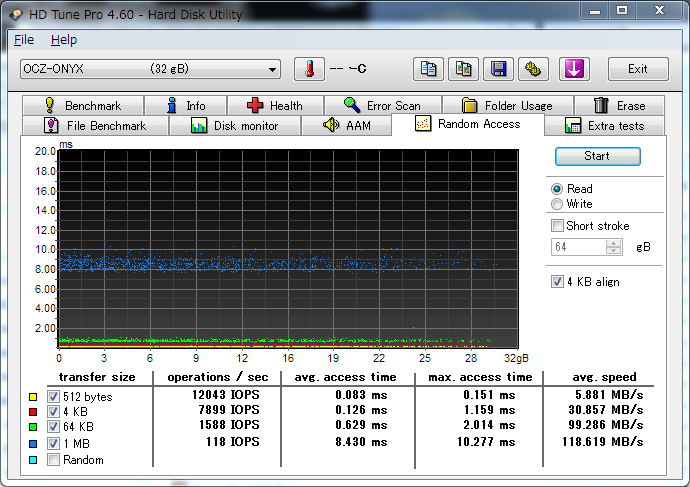Toggle the 4 KB align checkbox
Viewport: 690px width, 487px height.
(557, 282)
